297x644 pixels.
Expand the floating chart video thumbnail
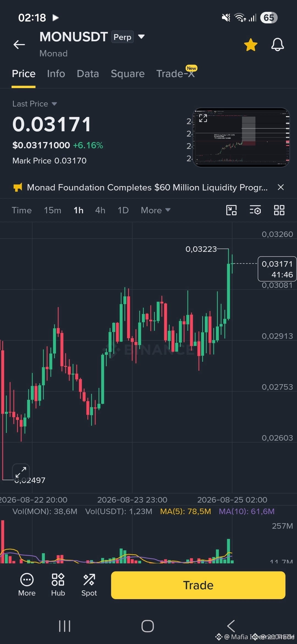click(241, 137)
